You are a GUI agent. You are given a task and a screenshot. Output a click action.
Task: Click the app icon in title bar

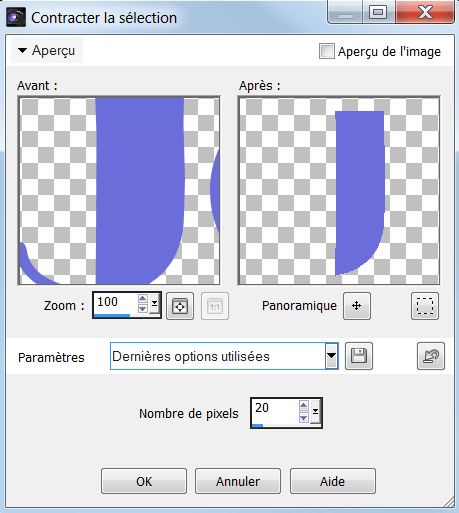pyautogui.click(x=16, y=17)
